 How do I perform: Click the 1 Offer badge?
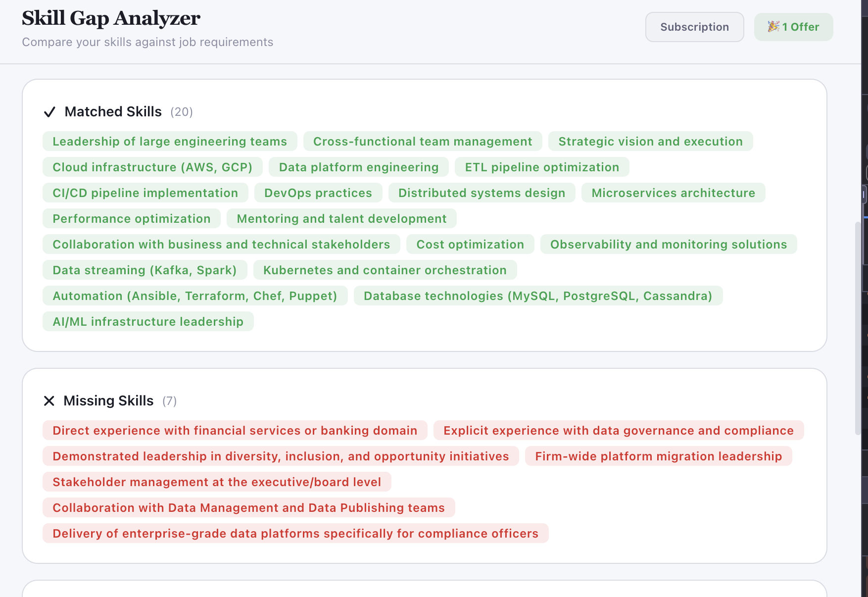coord(793,27)
